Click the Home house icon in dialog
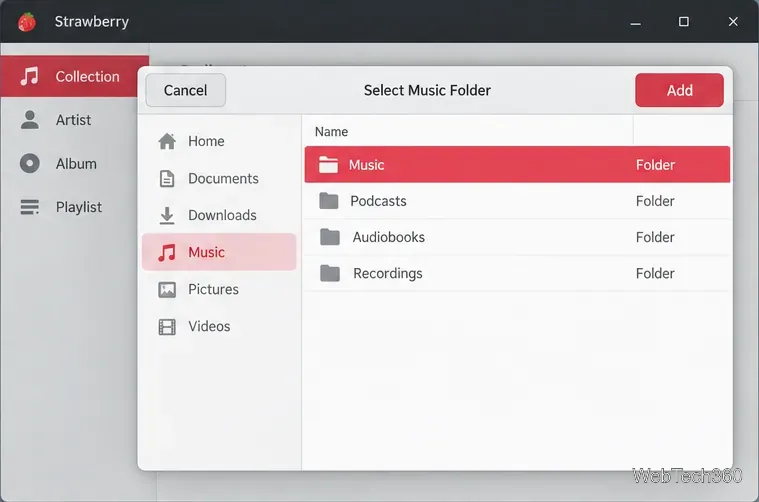The height and width of the screenshot is (502, 759). pyautogui.click(x=167, y=141)
